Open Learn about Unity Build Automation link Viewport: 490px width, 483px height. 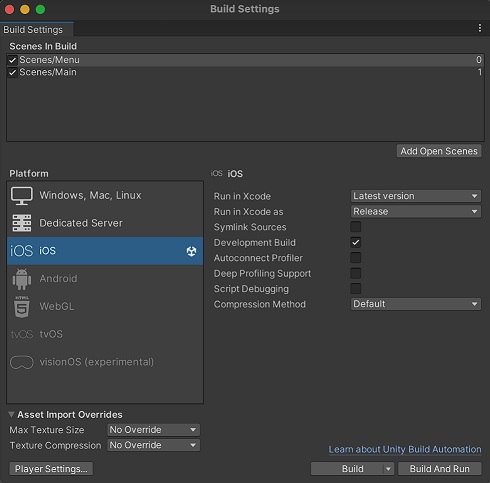(405, 450)
